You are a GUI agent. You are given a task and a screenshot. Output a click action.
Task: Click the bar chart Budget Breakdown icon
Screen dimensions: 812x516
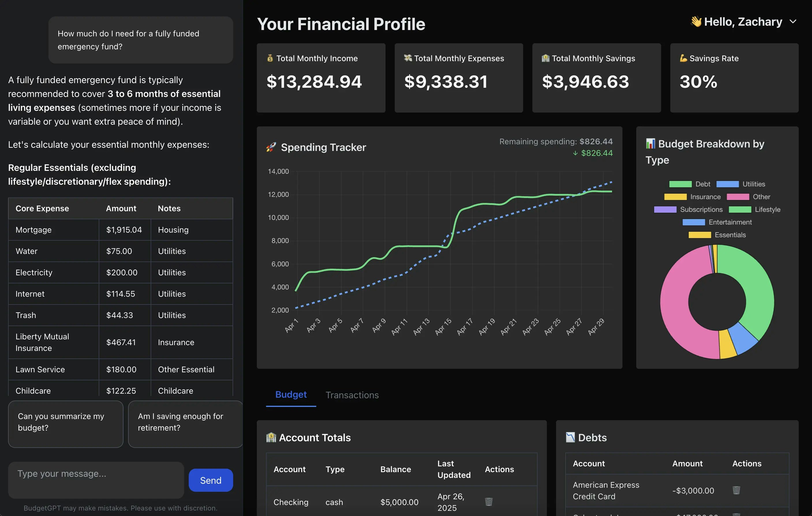point(650,144)
